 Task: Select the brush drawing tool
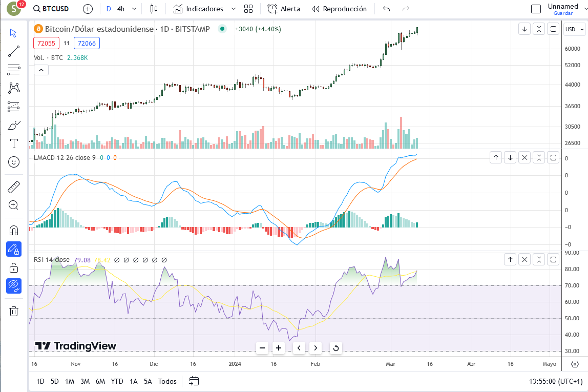13,126
